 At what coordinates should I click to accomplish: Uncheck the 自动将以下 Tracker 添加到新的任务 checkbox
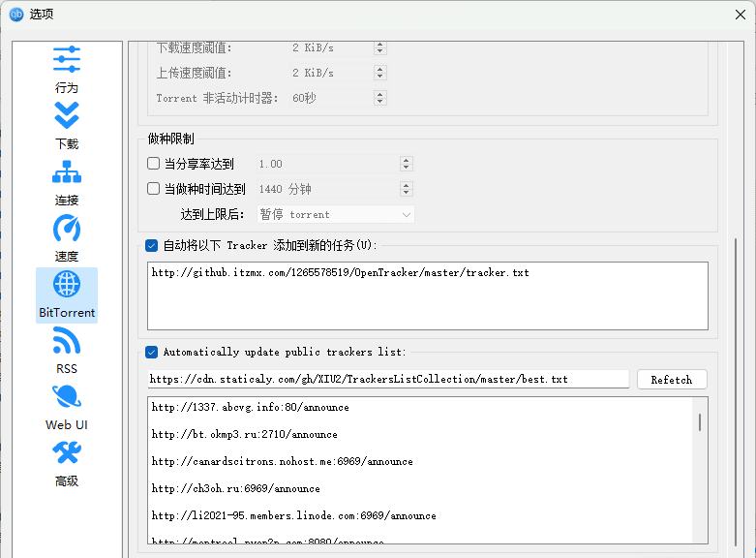click(x=151, y=245)
